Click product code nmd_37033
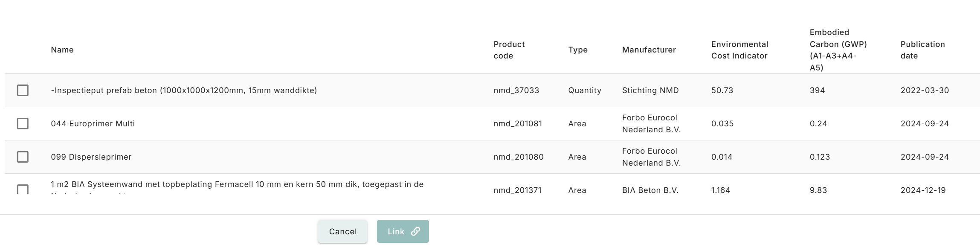This screenshot has width=980, height=245. click(x=516, y=90)
